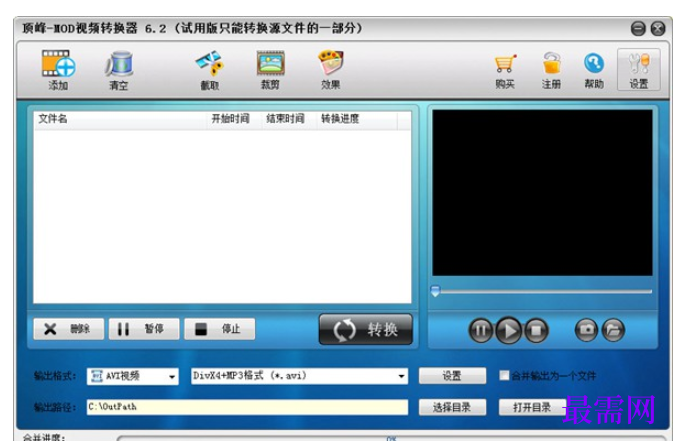Expand the DivX4+MP3格式 (*.avi) profile dropdown
This screenshot has height=441, width=674.
tap(401, 376)
